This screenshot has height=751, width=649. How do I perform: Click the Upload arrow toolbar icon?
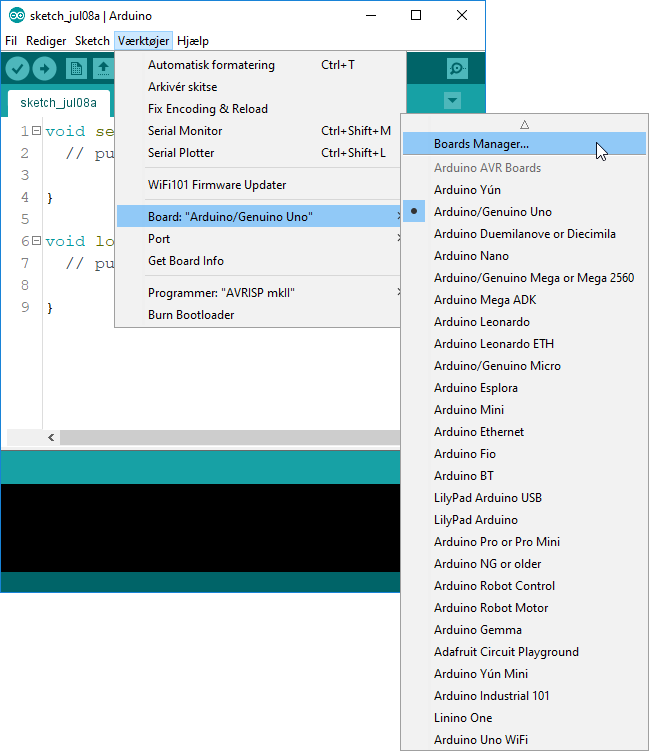click(x=44, y=68)
